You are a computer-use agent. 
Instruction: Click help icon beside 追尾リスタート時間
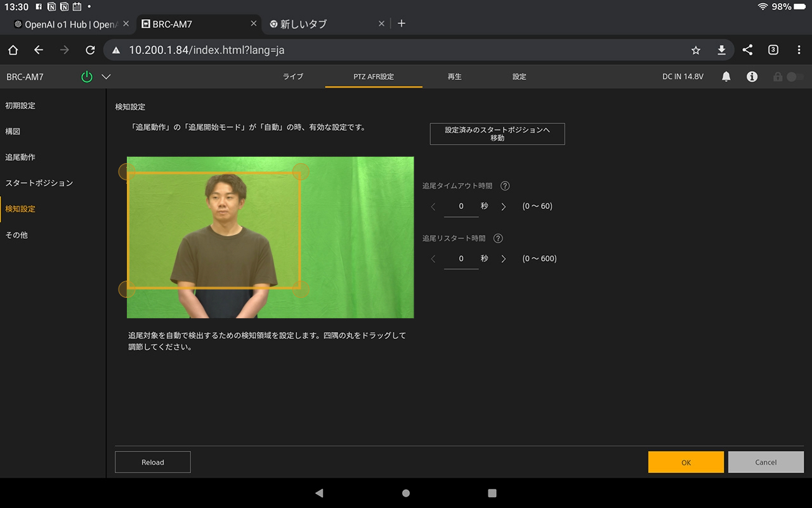(x=498, y=238)
